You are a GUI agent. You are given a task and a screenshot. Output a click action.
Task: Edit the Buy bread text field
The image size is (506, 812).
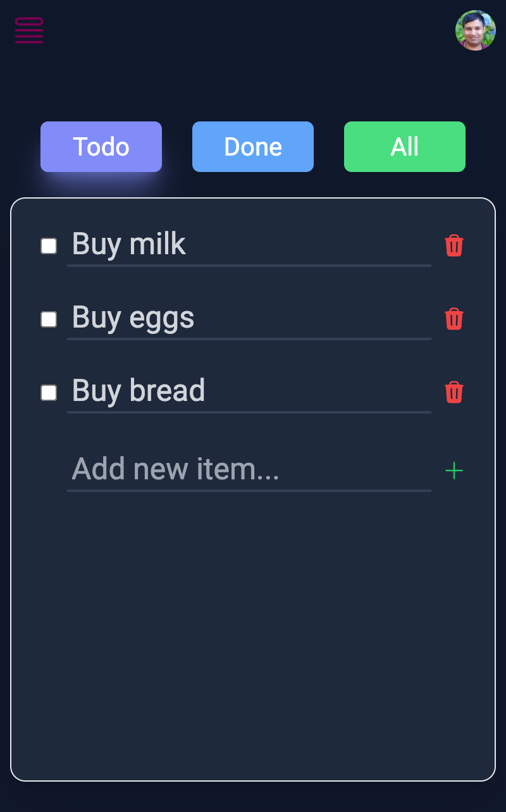pyautogui.click(x=249, y=391)
